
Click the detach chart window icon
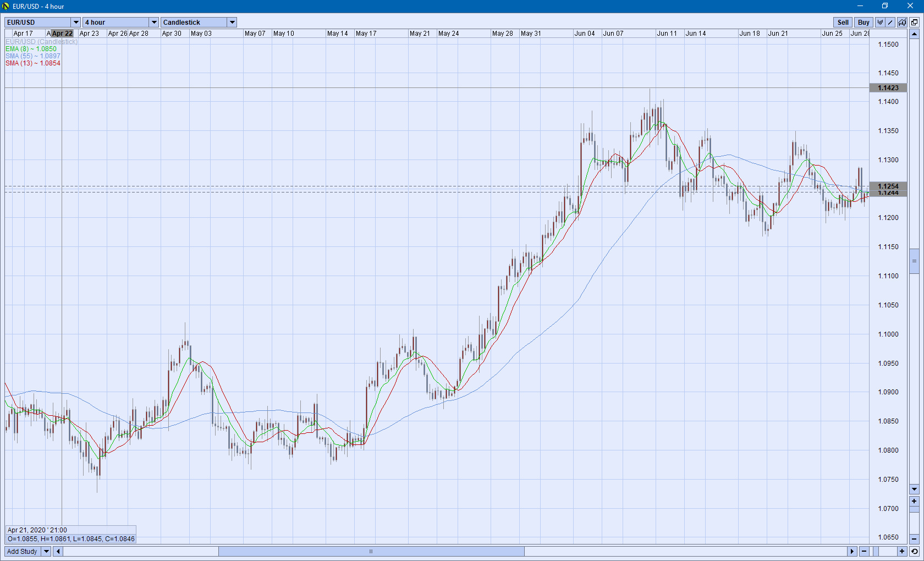point(914,23)
